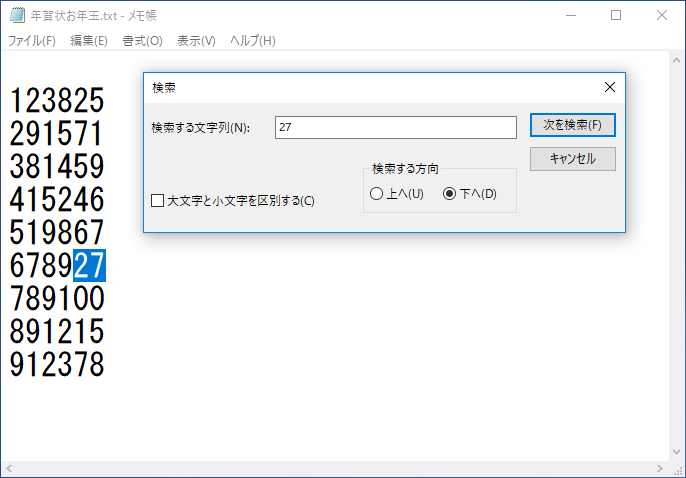The width and height of the screenshot is (686, 478).
Task: Click the horizontal scrollbar right arrow
Action: pyautogui.click(x=659, y=469)
